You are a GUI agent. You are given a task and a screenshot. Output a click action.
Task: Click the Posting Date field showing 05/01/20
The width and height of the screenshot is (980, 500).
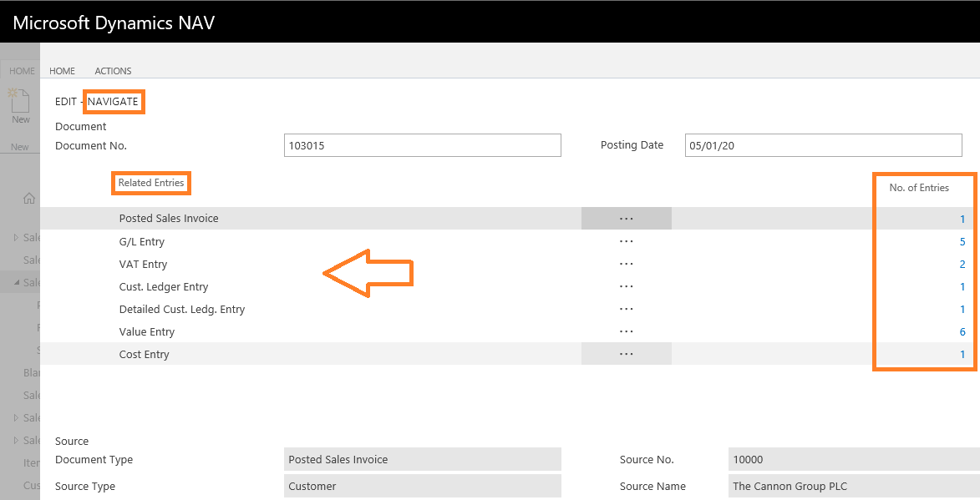[823, 145]
